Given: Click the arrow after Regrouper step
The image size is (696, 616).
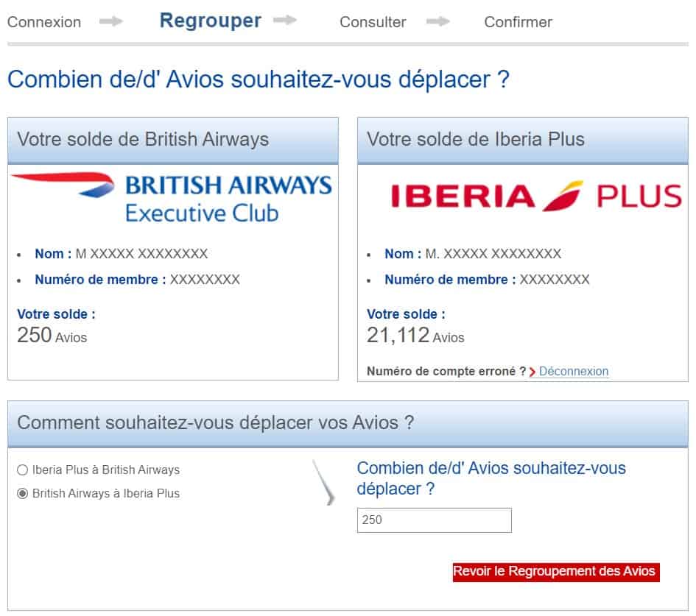Looking at the screenshot, I should [x=285, y=21].
